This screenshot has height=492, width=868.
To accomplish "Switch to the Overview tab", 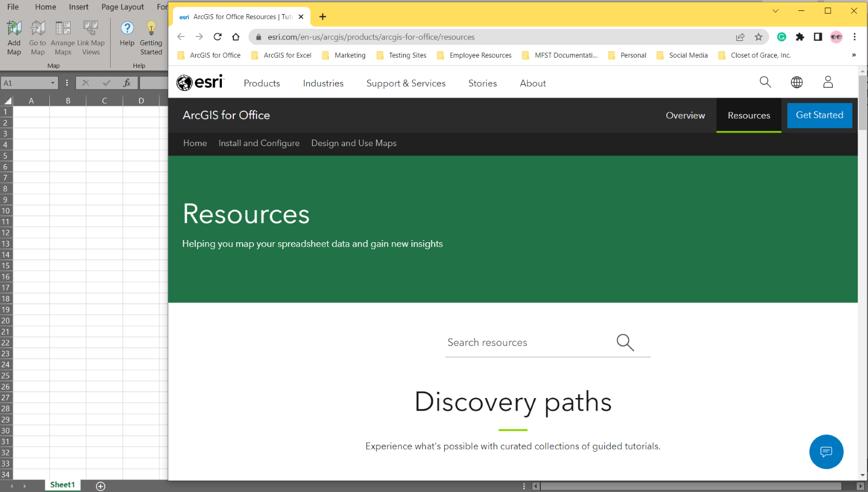I will (x=685, y=115).
